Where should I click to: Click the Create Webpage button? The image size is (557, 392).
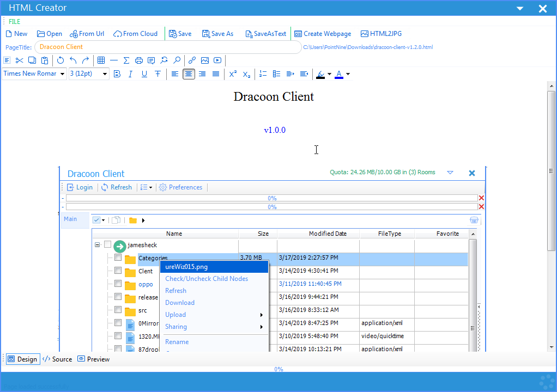point(323,34)
